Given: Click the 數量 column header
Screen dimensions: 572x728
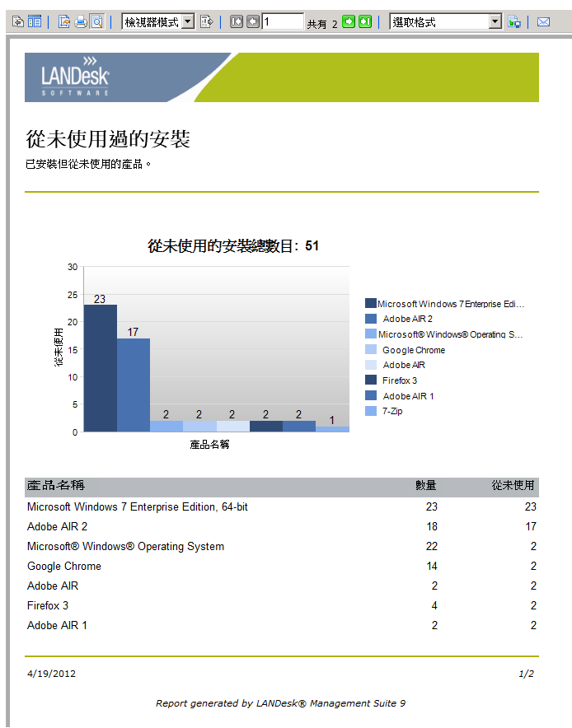Looking at the screenshot, I should click(426, 485).
